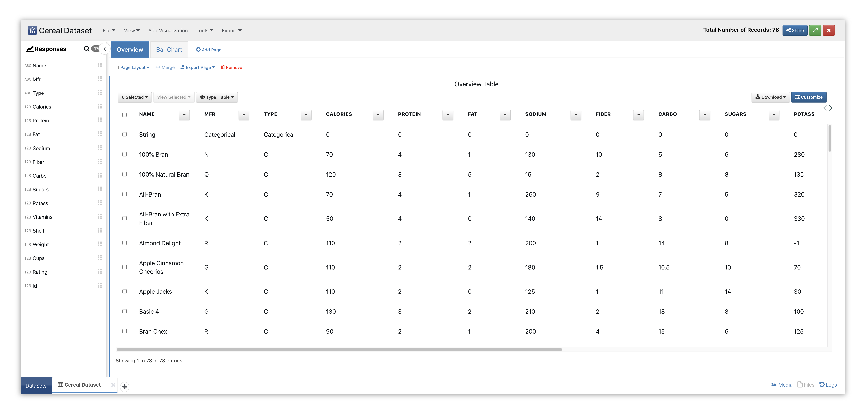Grab the drag handle for Protein field
Screen dimensions: 868x417
100,120
